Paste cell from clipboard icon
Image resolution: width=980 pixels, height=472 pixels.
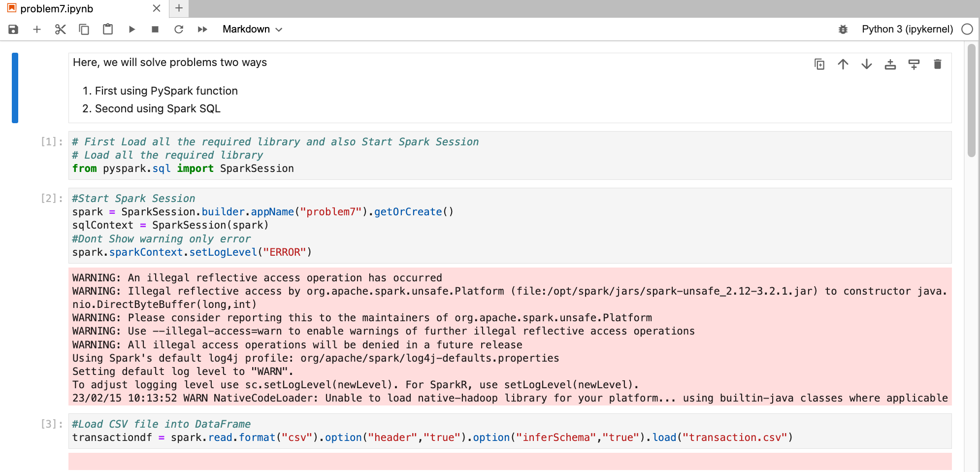coord(108,30)
